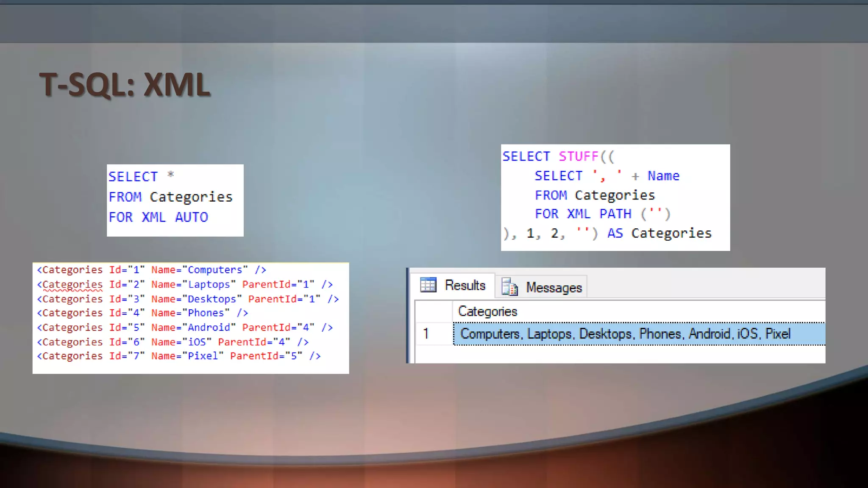Click the XML row with Name="Pixel"
Image resolution: width=868 pixels, height=488 pixels.
(179, 356)
